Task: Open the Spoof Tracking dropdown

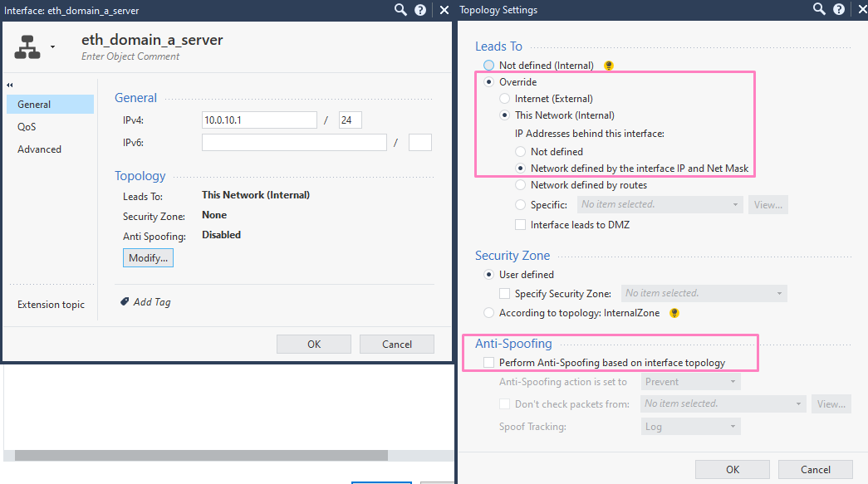Action: (x=690, y=425)
